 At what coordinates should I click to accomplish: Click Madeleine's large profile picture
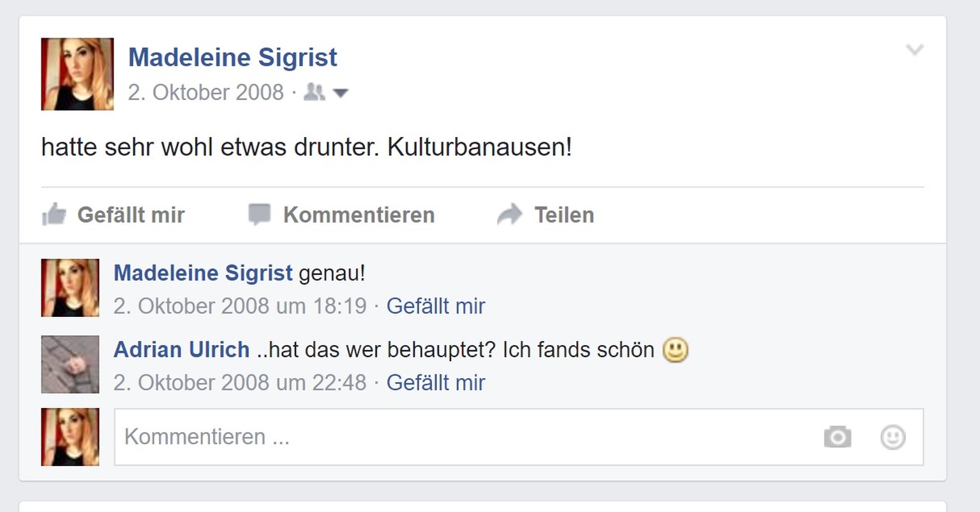click(x=77, y=74)
